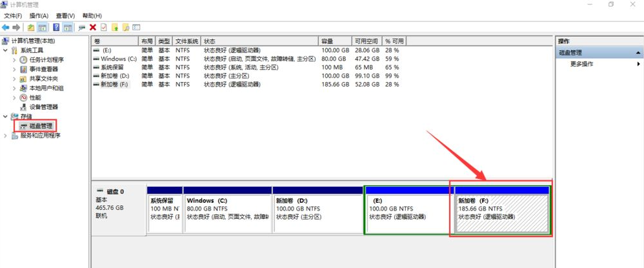Collapse the 磁盘管理 actions section arrow
This screenshot has width=644, height=268.
click(638, 53)
